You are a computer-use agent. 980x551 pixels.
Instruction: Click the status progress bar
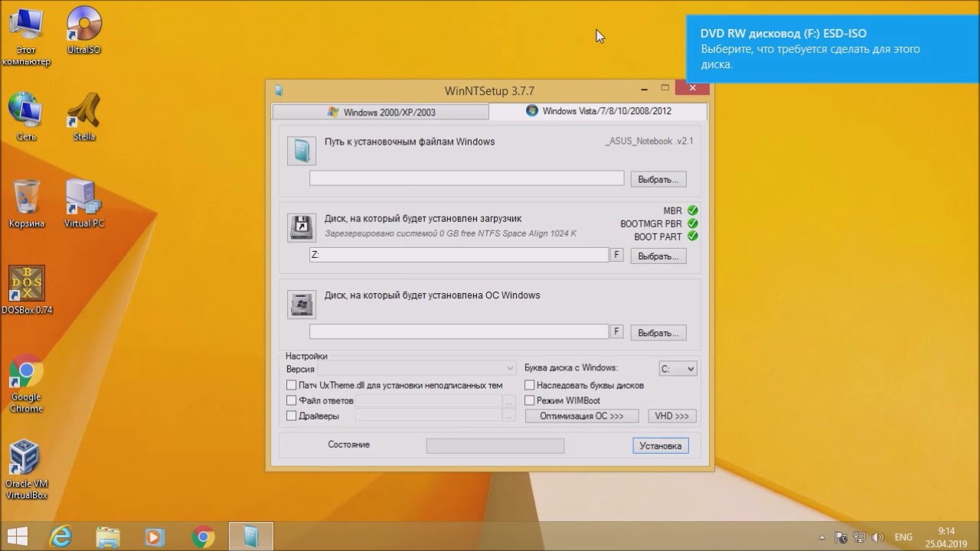[495, 445]
